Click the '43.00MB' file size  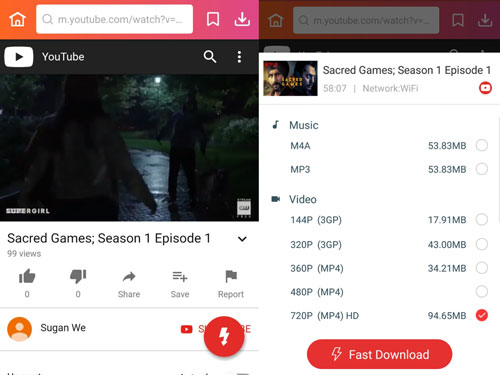tap(447, 245)
